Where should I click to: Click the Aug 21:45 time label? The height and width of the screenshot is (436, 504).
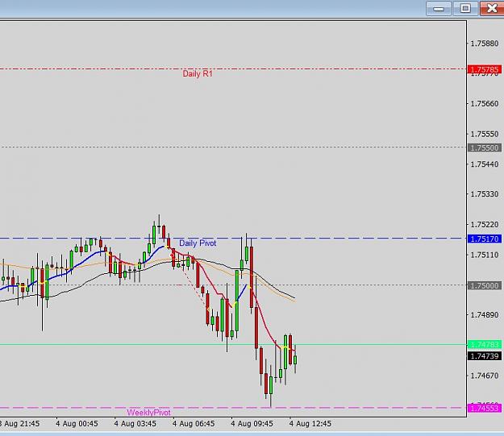point(20,424)
